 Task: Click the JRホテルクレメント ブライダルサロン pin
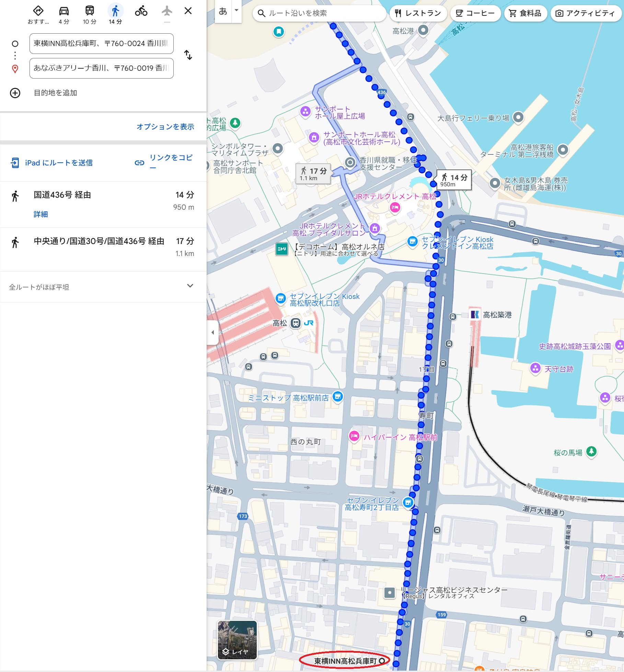(375, 228)
